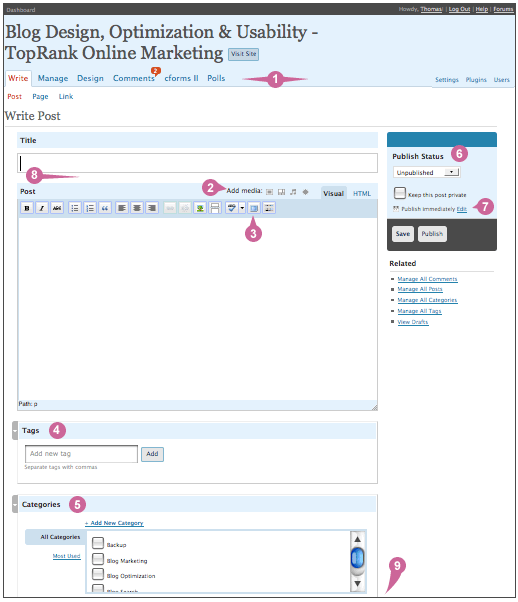Open the Comments tab

(x=134, y=78)
